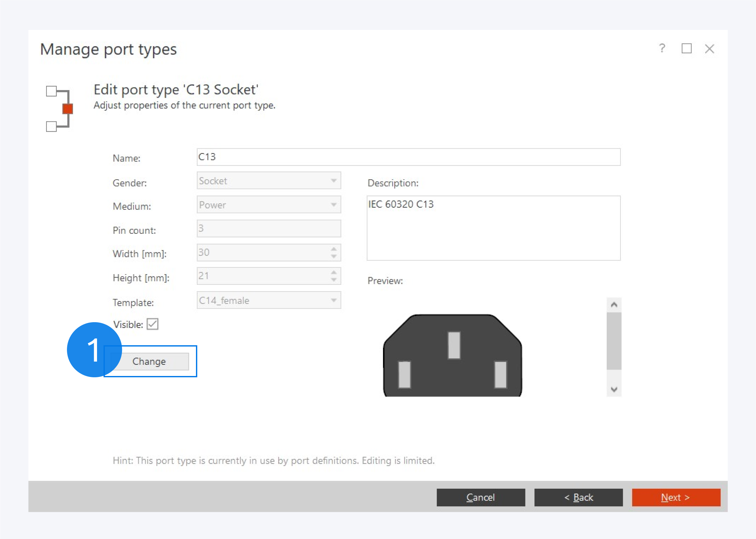Screen dimensions: 756x539
Task: Close the Manage port types dialog
Action: tap(709, 49)
